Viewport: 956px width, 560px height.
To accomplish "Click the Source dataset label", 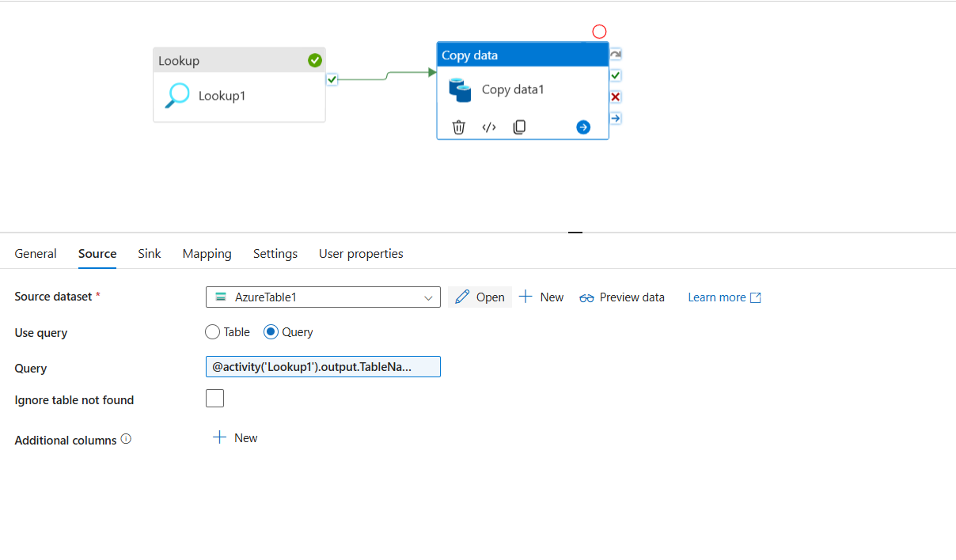I will [54, 297].
